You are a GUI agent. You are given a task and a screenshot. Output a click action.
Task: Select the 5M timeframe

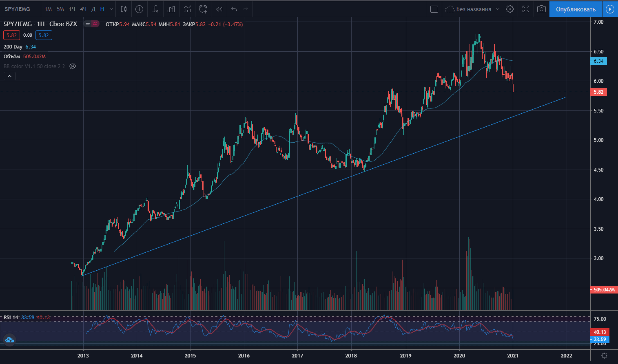[60, 9]
